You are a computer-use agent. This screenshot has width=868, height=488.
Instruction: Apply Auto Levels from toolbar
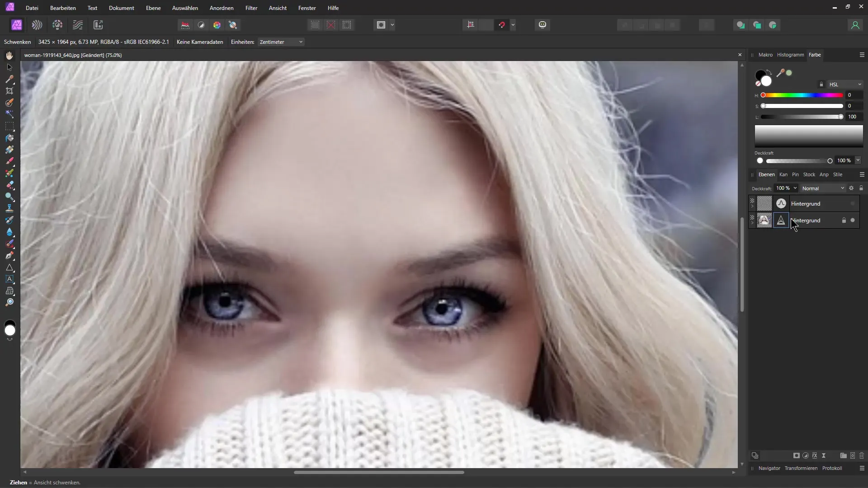pyautogui.click(x=185, y=25)
